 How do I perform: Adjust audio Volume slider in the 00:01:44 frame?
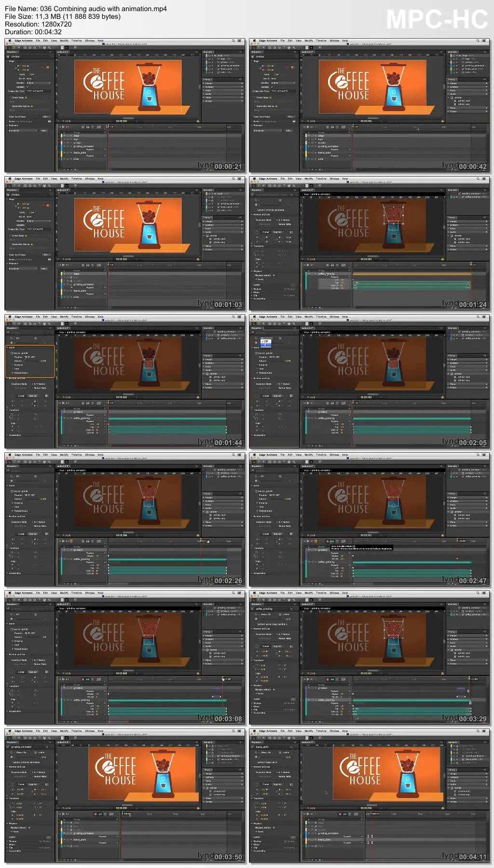click(x=32, y=361)
